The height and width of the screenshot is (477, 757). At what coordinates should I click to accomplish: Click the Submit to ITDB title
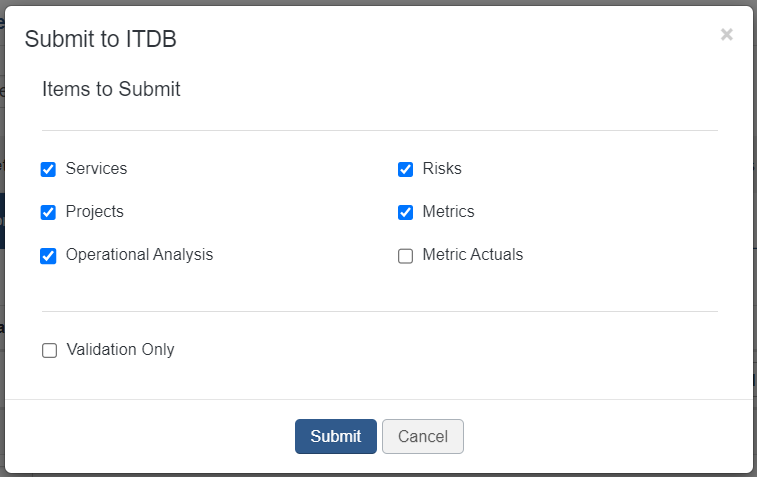(x=100, y=39)
